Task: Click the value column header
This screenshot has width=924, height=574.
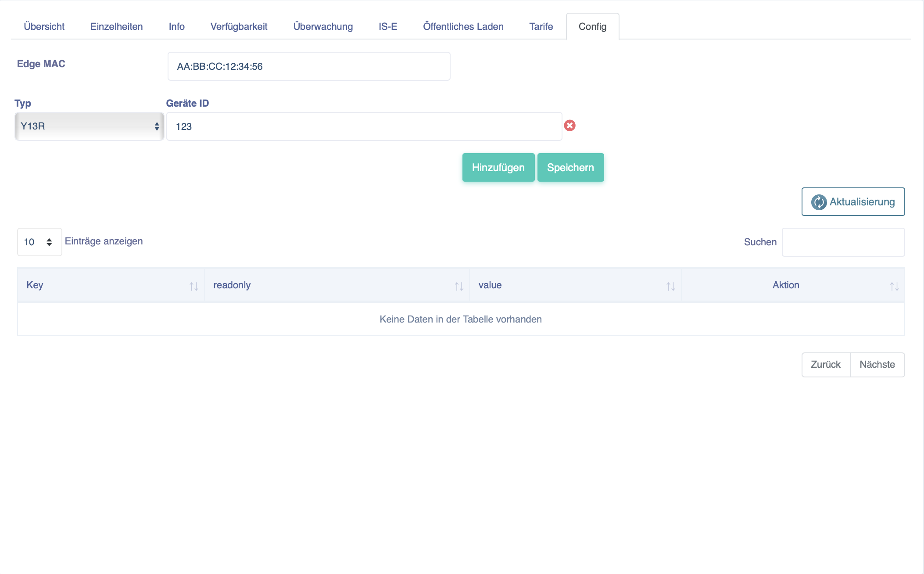Action: tap(575, 285)
